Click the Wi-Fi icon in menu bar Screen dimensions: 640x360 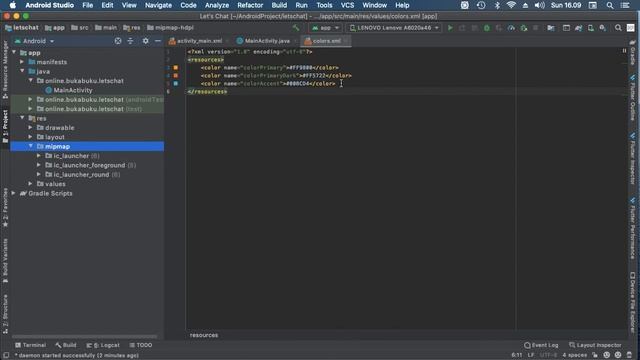point(511,5)
